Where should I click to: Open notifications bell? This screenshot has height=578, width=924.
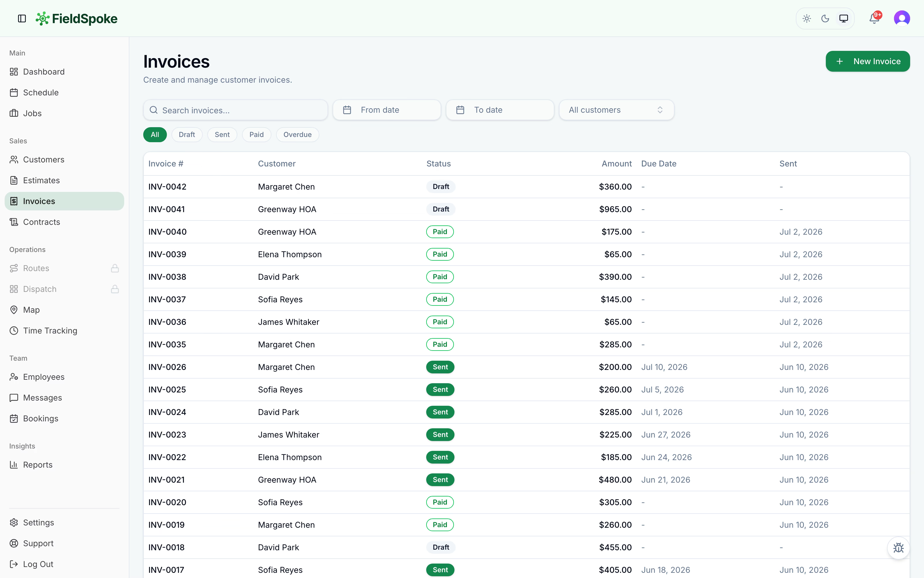click(874, 18)
